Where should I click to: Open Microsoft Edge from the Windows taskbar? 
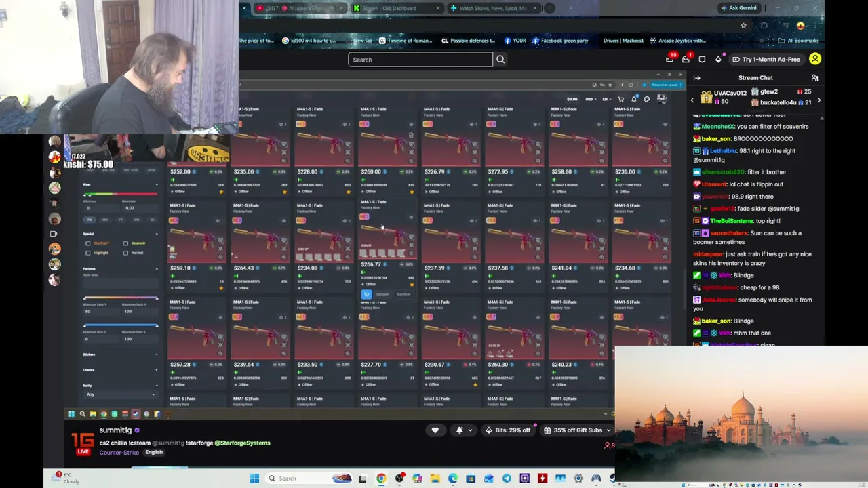coord(452,479)
